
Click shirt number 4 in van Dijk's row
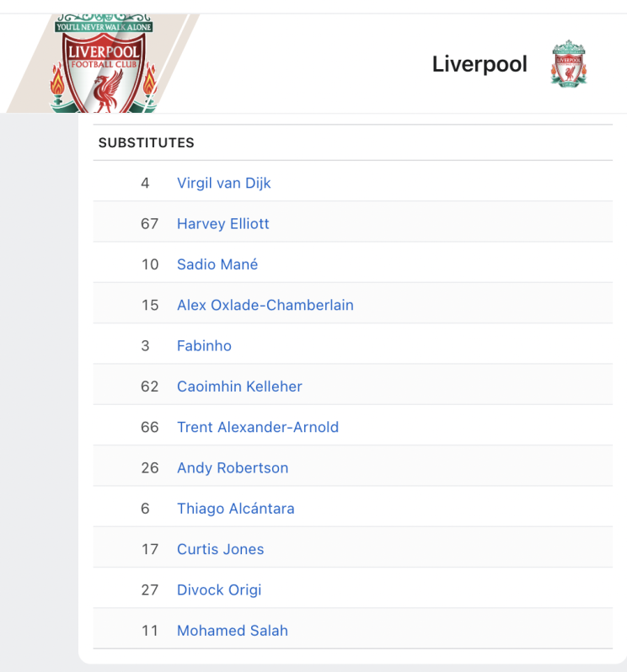[x=146, y=183]
